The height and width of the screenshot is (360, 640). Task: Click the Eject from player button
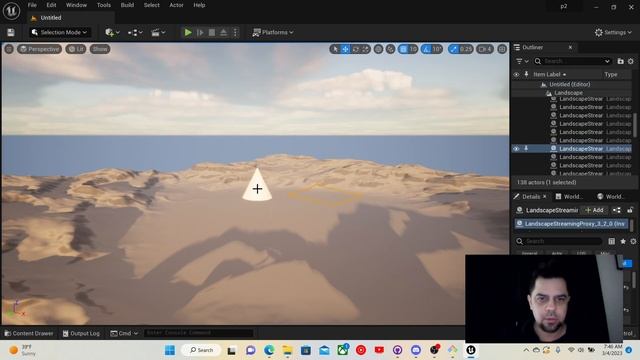click(224, 32)
